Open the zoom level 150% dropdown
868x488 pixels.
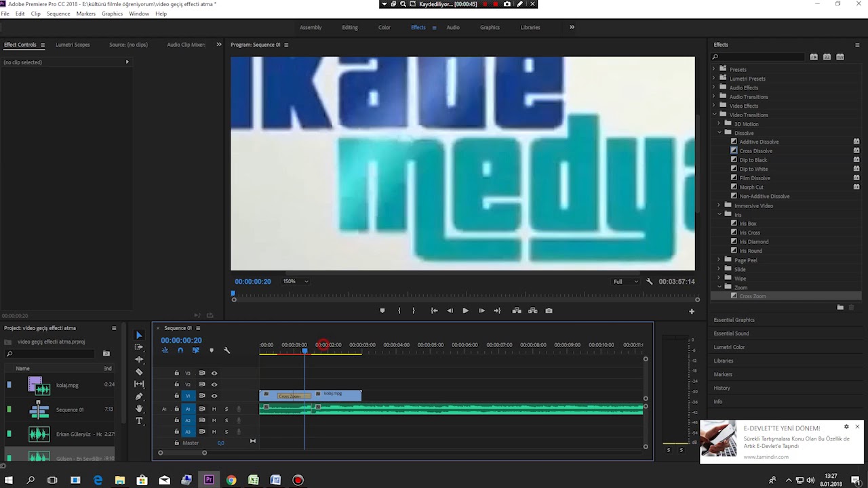(x=296, y=281)
